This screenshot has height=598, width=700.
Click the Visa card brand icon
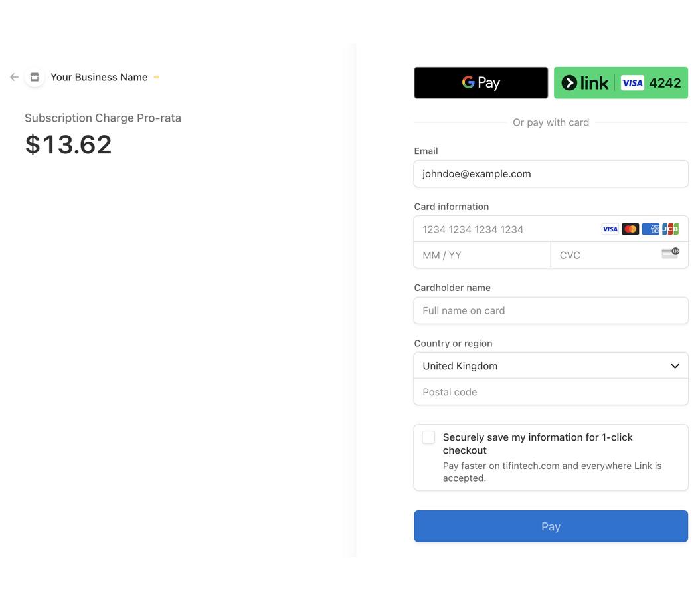point(610,229)
